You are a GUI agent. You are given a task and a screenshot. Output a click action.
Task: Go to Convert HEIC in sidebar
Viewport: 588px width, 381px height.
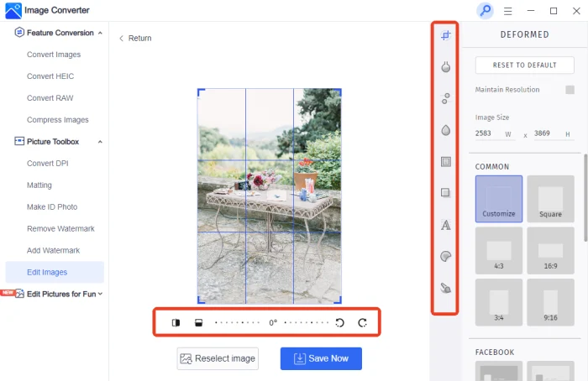click(x=50, y=76)
